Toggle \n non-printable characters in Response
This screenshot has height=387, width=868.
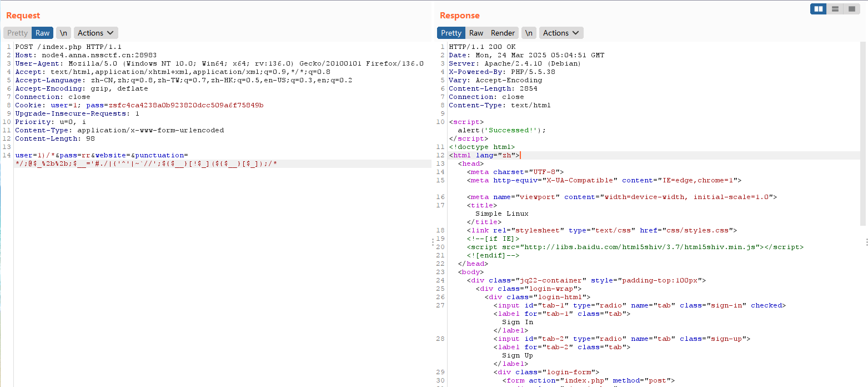pos(529,33)
